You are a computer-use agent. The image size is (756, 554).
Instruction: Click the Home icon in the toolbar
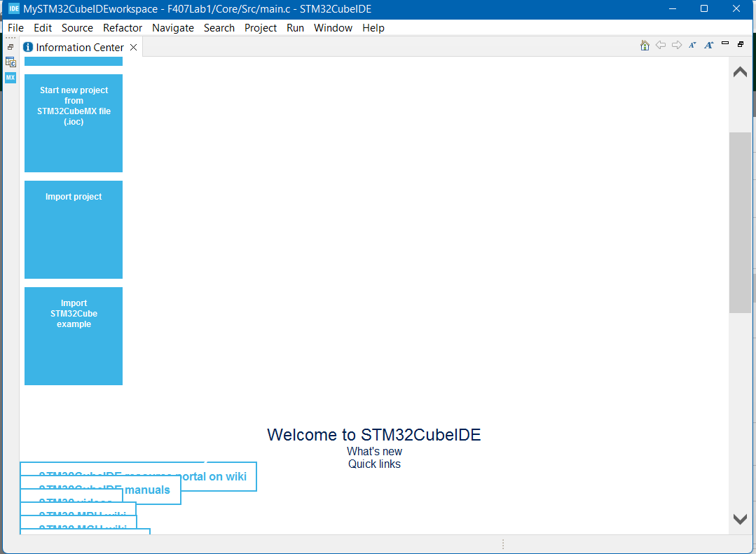click(645, 45)
